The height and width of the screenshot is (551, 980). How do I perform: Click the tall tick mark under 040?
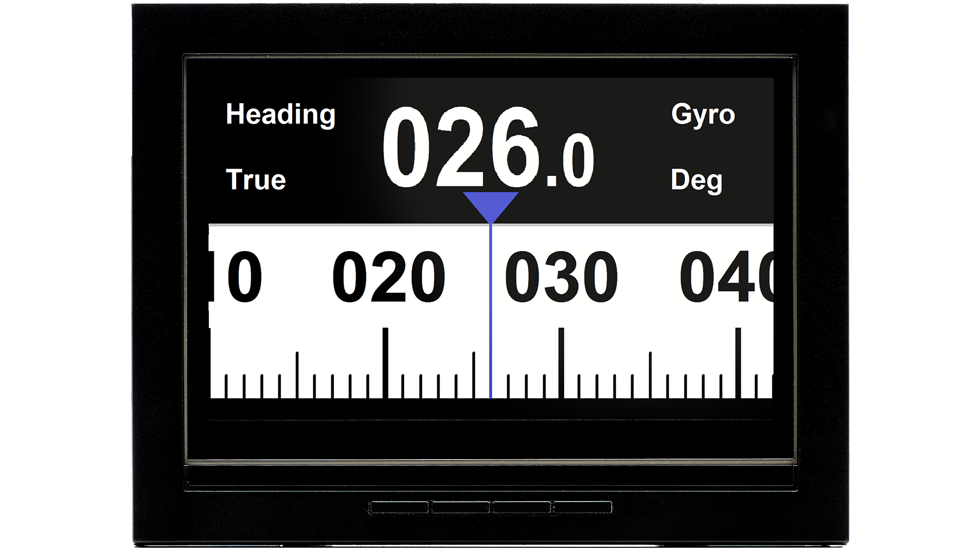tap(738, 362)
